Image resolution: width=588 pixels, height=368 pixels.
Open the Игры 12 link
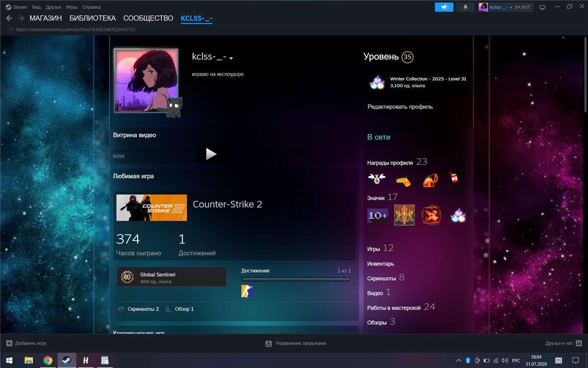(x=380, y=248)
